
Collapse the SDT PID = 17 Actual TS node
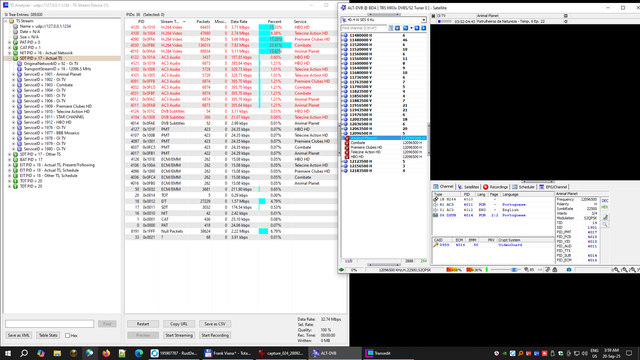[10, 58]
